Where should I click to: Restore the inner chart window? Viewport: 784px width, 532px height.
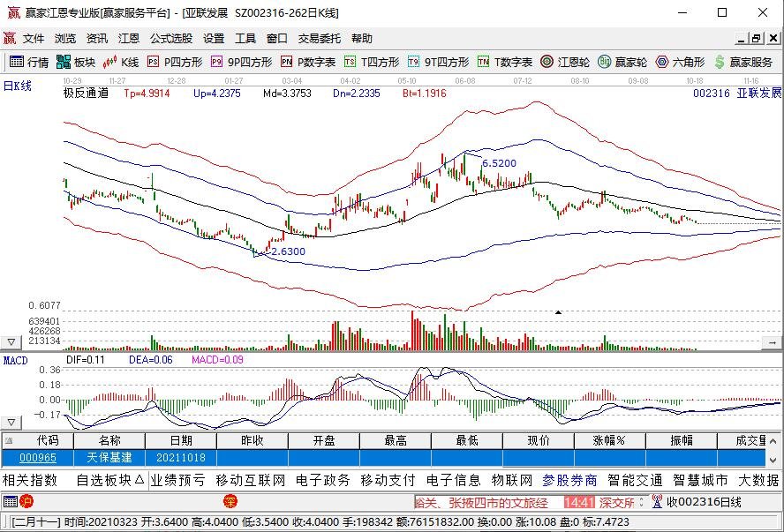coord(757,39)
